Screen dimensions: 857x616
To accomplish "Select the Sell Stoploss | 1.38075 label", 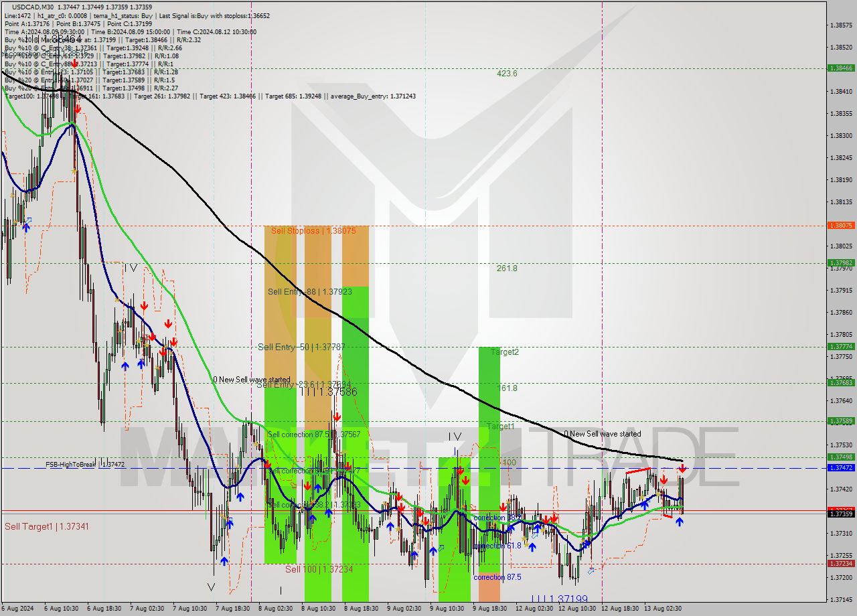I will [313, 230].
